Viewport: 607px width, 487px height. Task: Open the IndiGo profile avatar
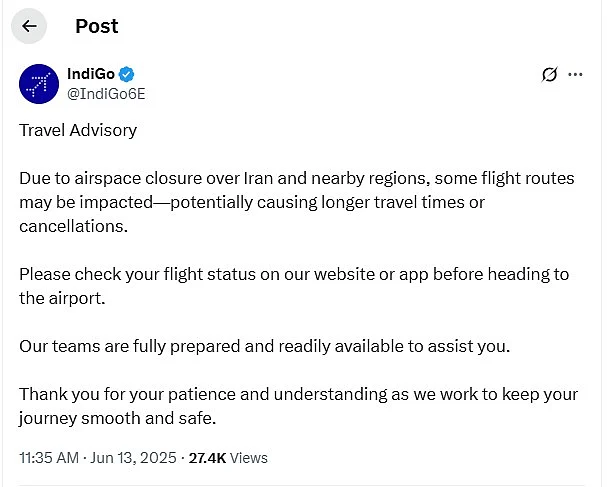[38, 84]
